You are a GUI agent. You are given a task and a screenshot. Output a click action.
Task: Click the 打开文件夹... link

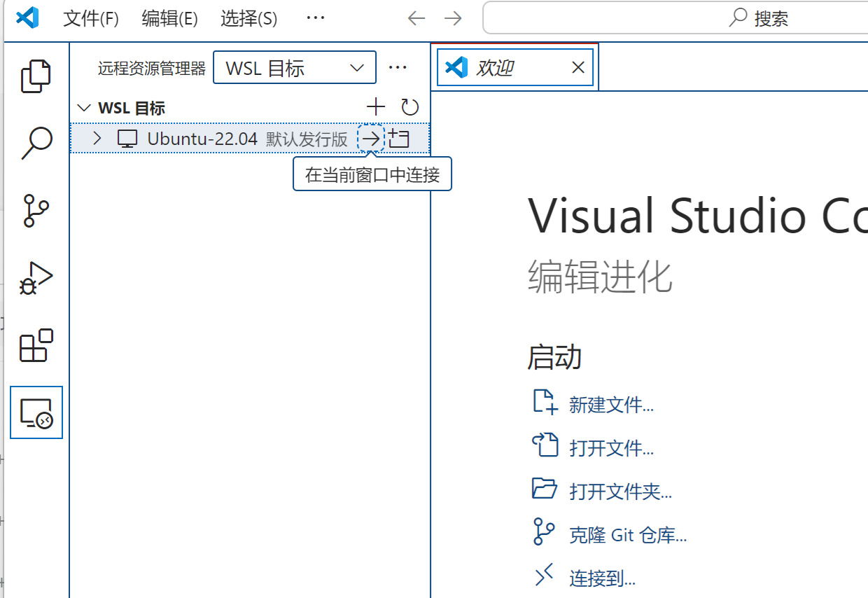pyautogui.click(x=621, y=491)
